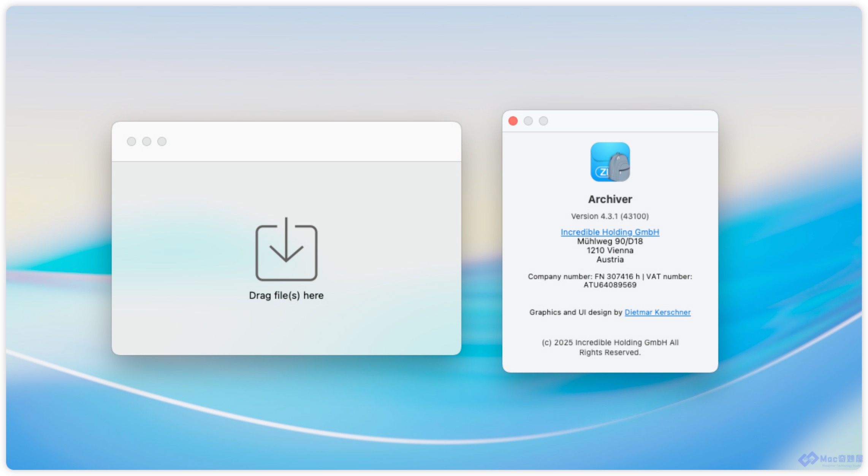Close the About Archiver window

point(513,121)
